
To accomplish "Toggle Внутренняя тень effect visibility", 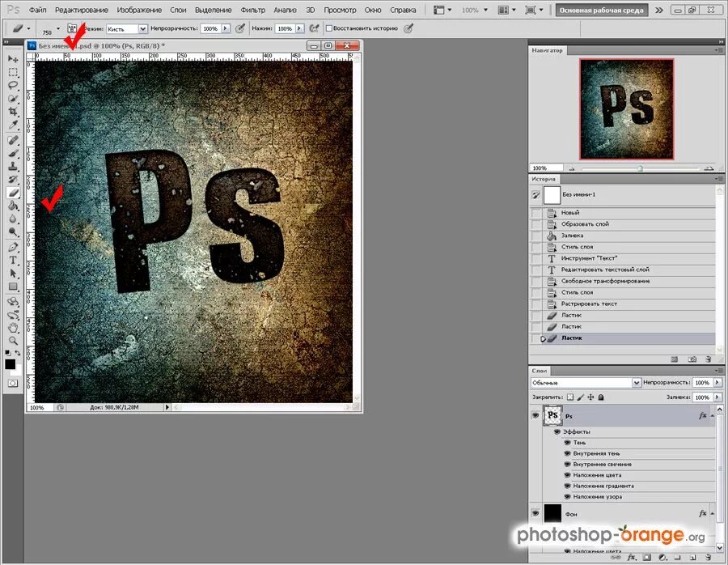I will tap(567, 453).
